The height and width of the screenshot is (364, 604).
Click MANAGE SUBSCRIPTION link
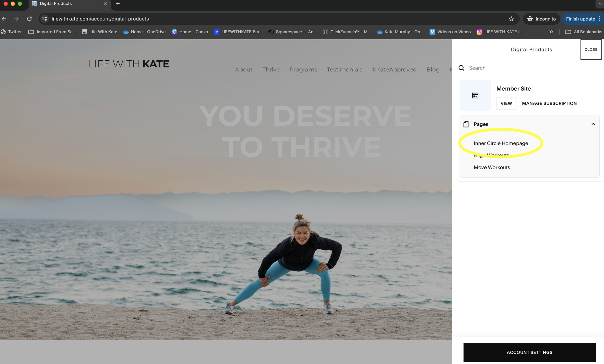pyautogui.click(x=549, y=103)
